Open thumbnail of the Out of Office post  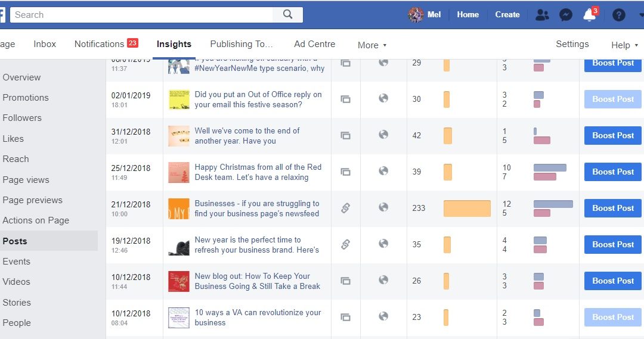pyautogui.click(x=179, y=99)
